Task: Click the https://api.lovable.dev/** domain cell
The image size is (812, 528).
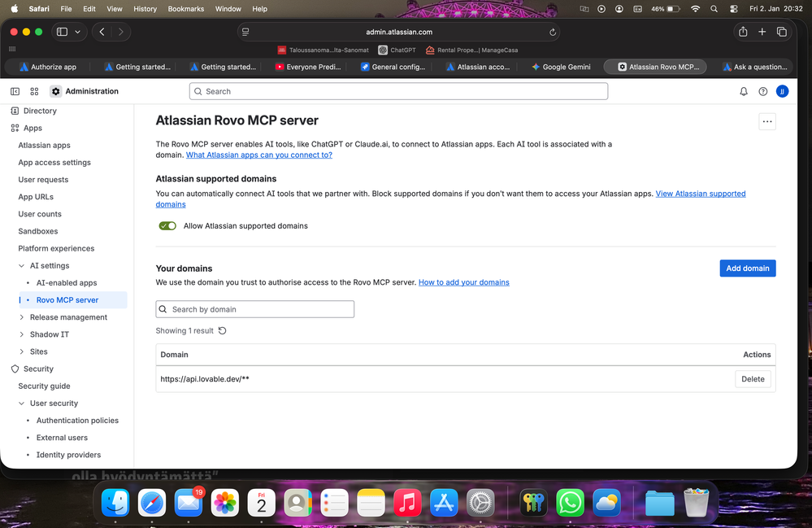Action: click(x=205, y=379)
